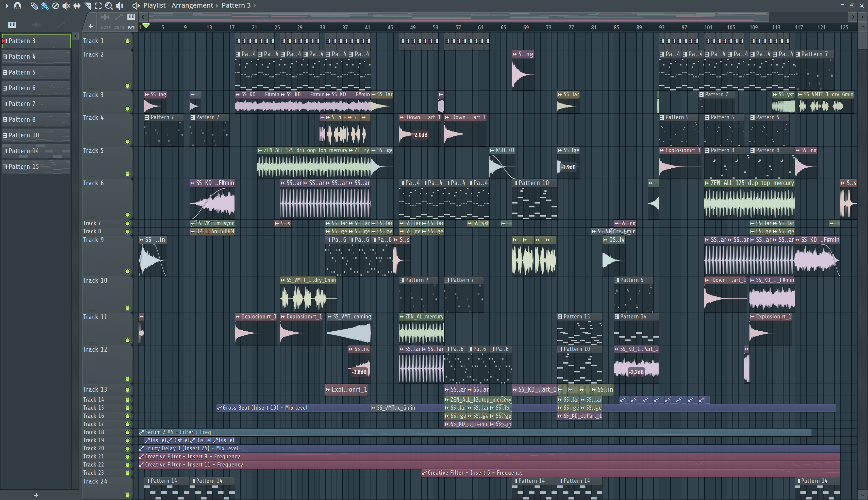Click the playhead marker at bar 1
The width and height of the screenshot is (868, 500).
[146, 26]
